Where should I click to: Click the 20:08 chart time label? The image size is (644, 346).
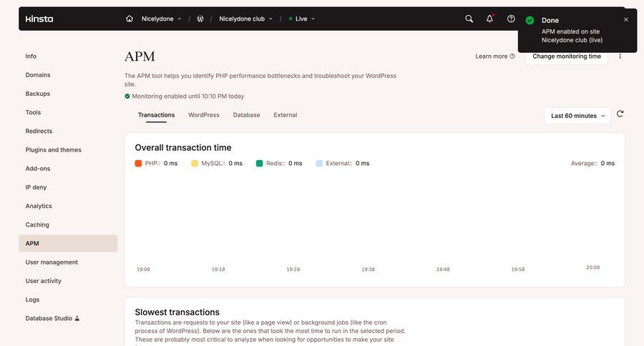click(592, 267)
